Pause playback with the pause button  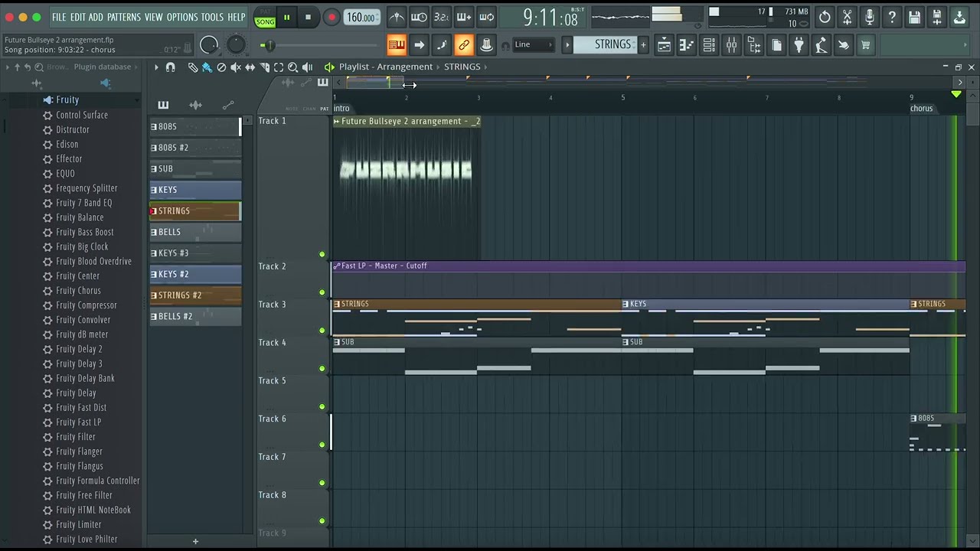coord(287,18)
